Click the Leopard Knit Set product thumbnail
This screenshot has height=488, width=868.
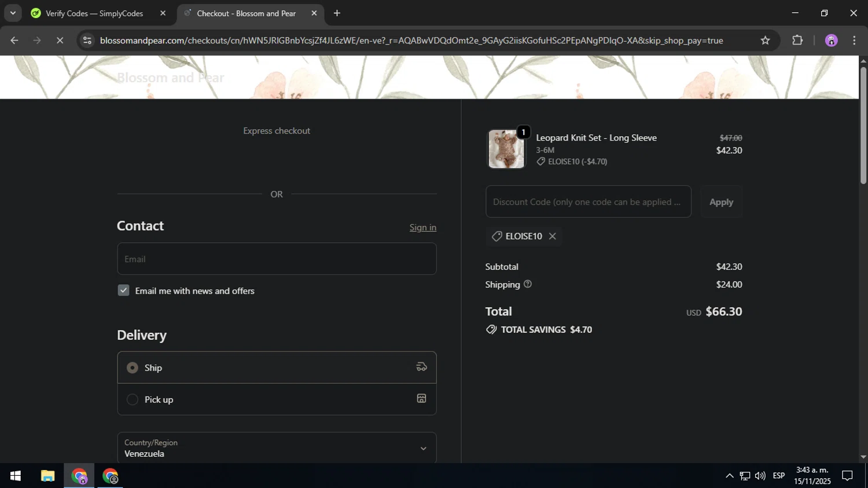pyautogui.click(x=506, y=149)
